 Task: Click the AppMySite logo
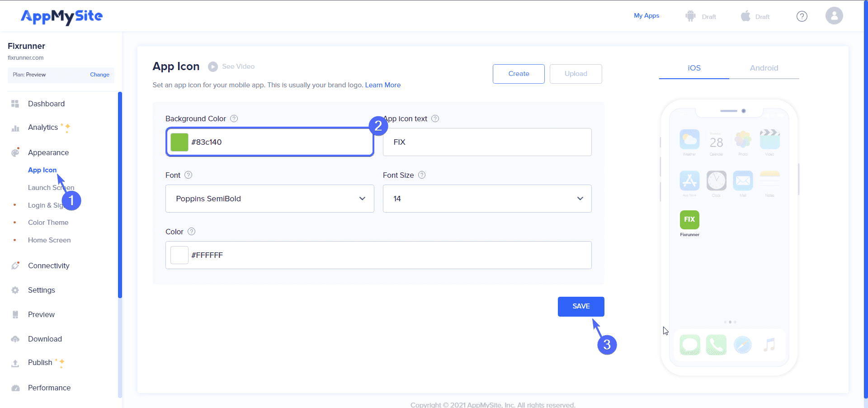(61, 17)
